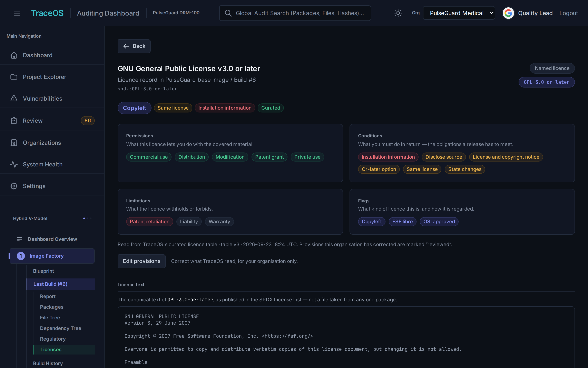Open the System Health nav item
This screenshot has height=368, width=588.
click(x=52, y=164)
